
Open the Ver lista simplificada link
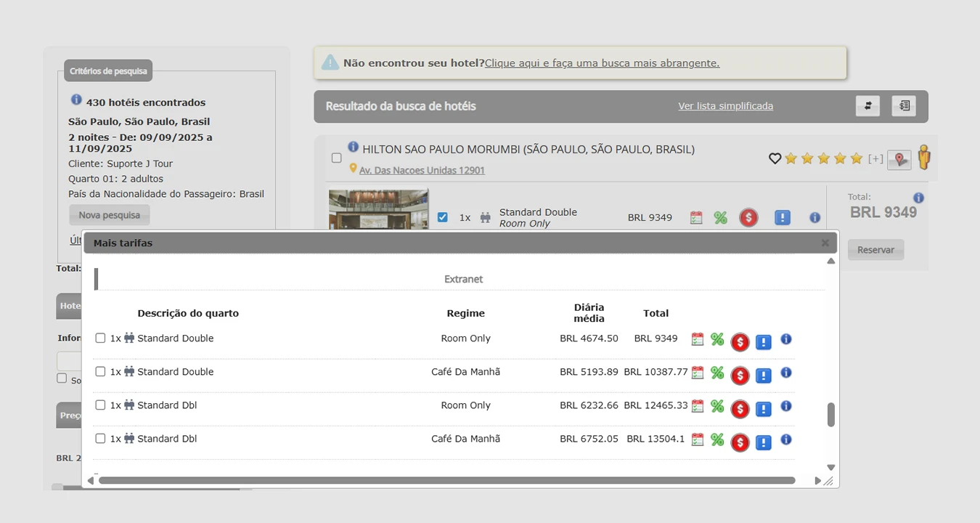(x=725, y=106)
